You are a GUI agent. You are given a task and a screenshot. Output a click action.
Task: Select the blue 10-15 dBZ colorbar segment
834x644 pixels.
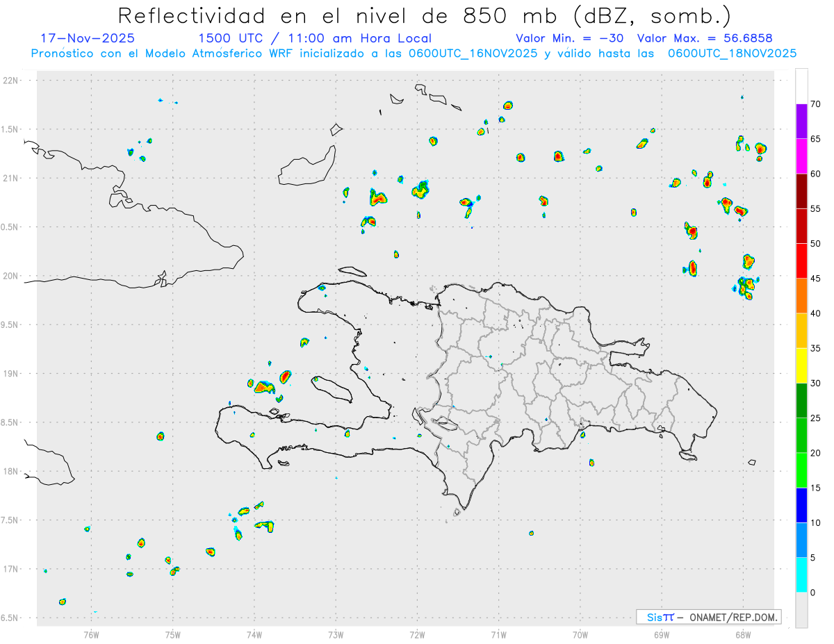801,506
